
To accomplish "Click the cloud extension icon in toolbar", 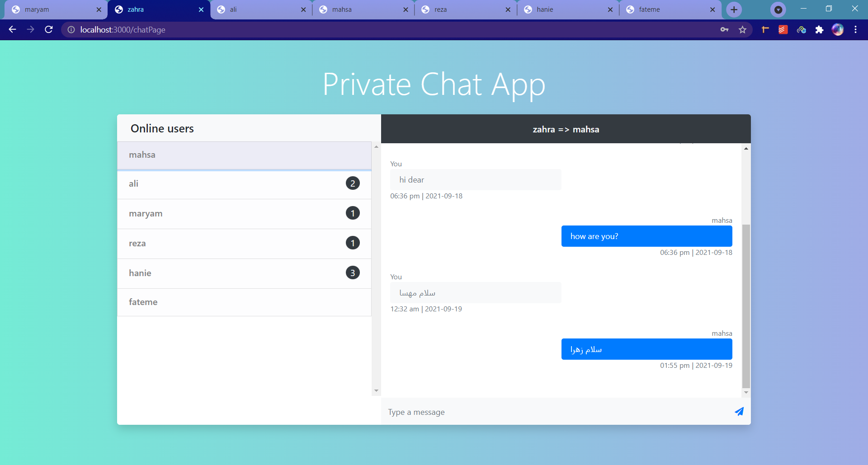I will 801,29.
